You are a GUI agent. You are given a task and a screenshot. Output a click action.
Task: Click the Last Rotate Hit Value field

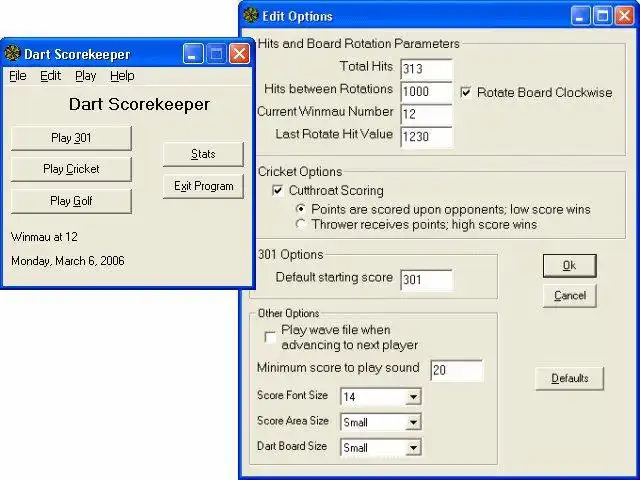[427, 136]
